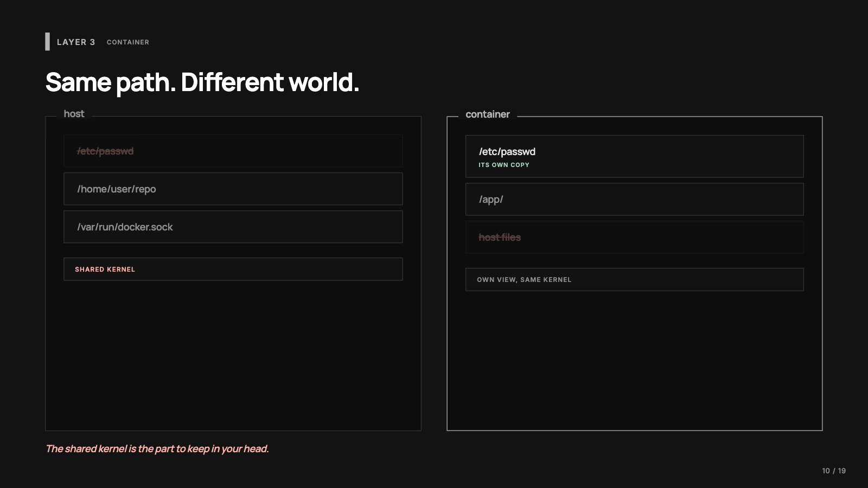
Task: Click the CONTAINER header tag
Action: pyautogui.click(x=128, y=42)
